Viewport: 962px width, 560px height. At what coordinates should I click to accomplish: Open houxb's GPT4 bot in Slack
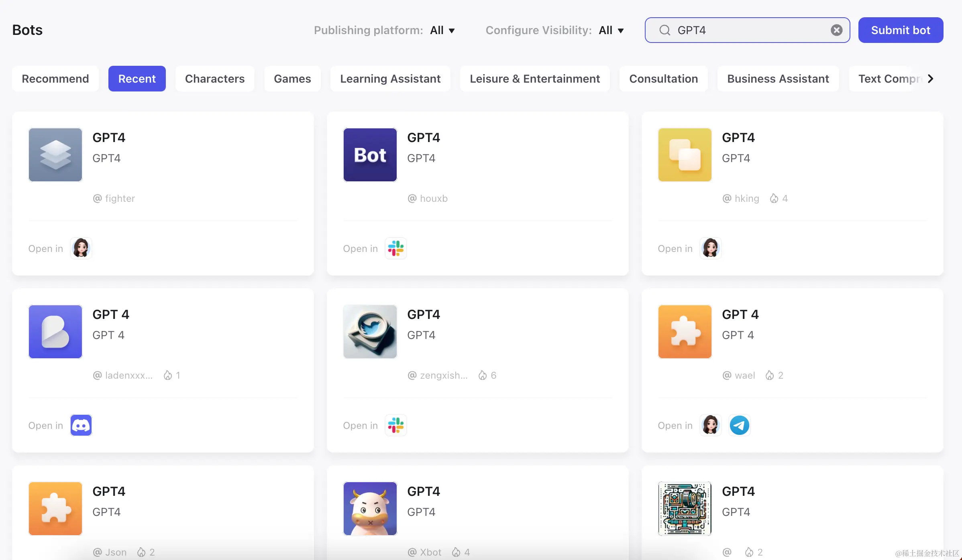(x=395, y=248)
